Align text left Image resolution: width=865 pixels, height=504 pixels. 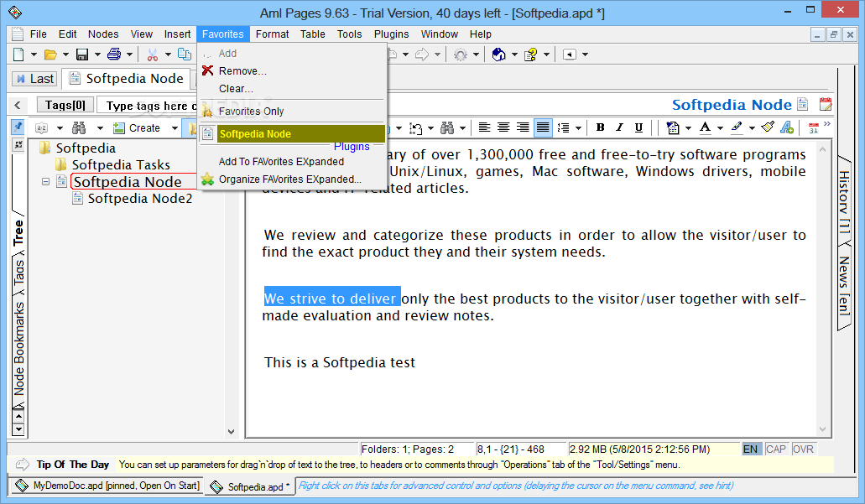click(484, 127)
